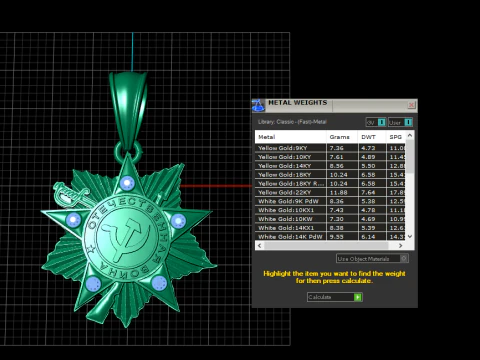Click the hammer and sickle emblem on pendant
This screenshot has width=480, height=360.
pos(126,239)
